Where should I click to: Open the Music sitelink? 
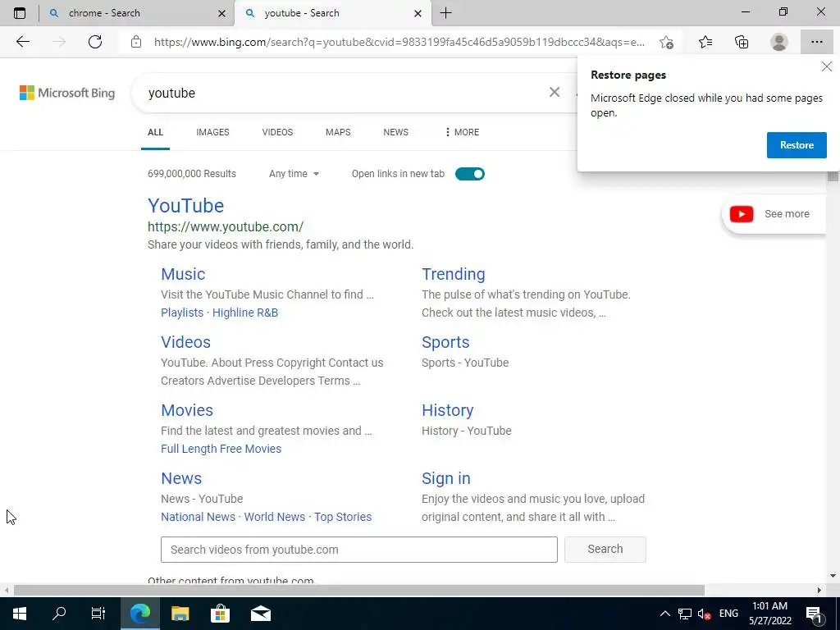pyautogui.click(x=183, y=274)
